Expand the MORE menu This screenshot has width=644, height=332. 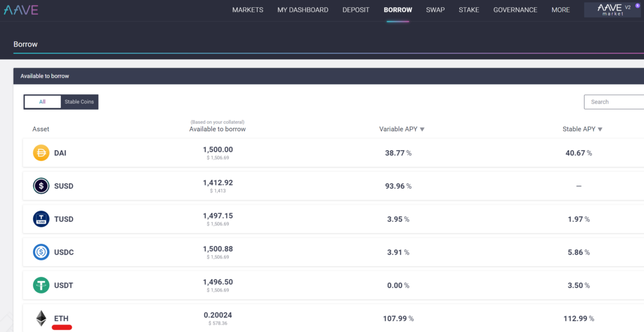pos(561,10)
